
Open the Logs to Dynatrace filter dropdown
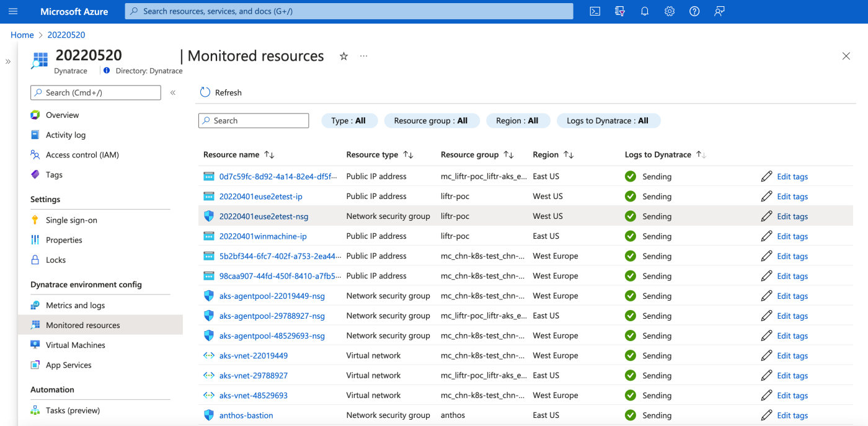click(608, 120)
